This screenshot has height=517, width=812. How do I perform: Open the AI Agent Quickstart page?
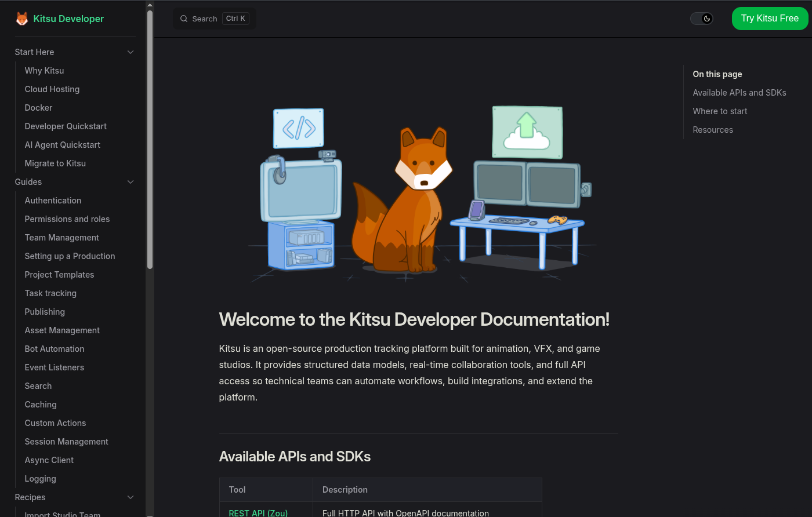(x=62, y=145)
